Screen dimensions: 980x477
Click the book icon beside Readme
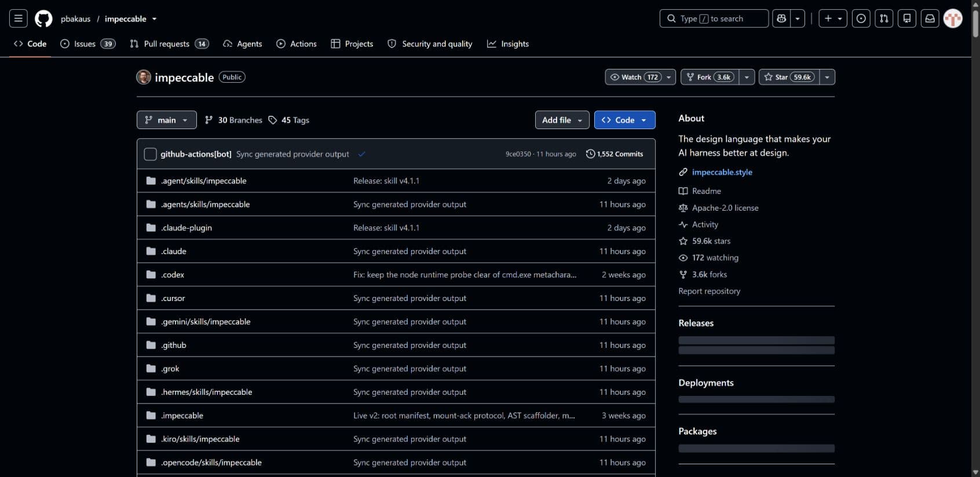pyautogui.click(x=683, y=191)
